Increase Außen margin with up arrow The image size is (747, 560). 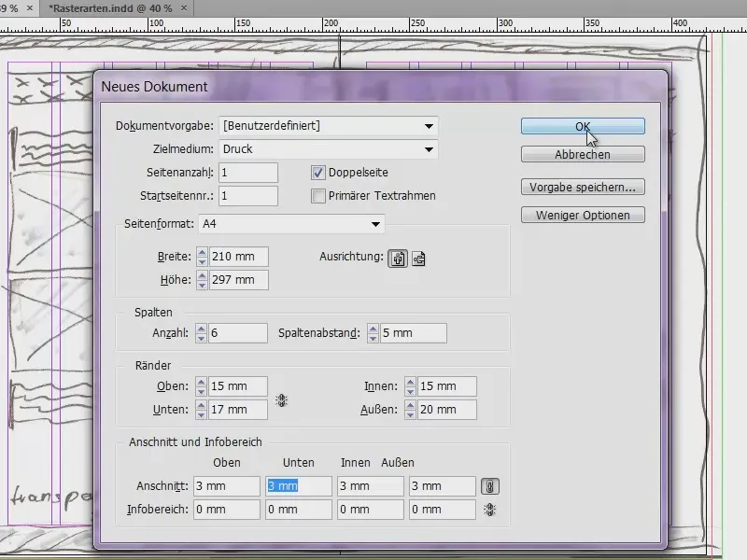pyautogui.click(x=410, y=406)
